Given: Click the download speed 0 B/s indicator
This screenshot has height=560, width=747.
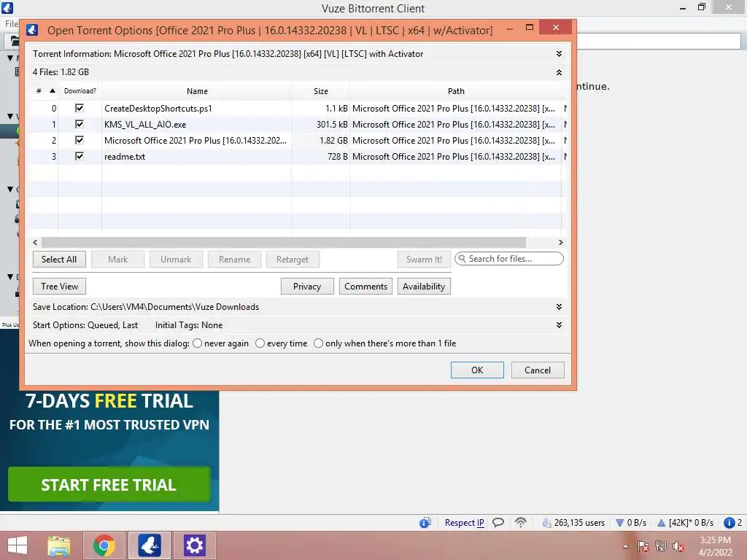Looking at the screenshot, I should coord(631,523).
